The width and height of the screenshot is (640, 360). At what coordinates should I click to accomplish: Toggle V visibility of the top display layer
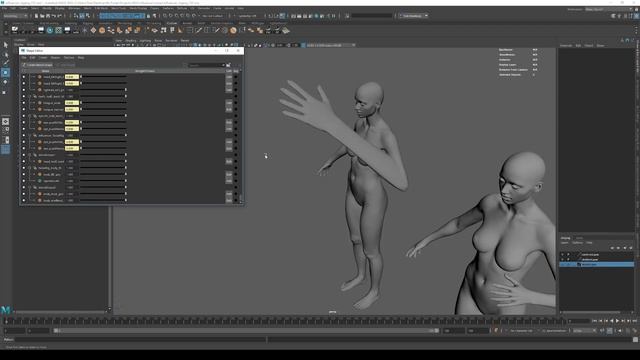tap(562, 254)
